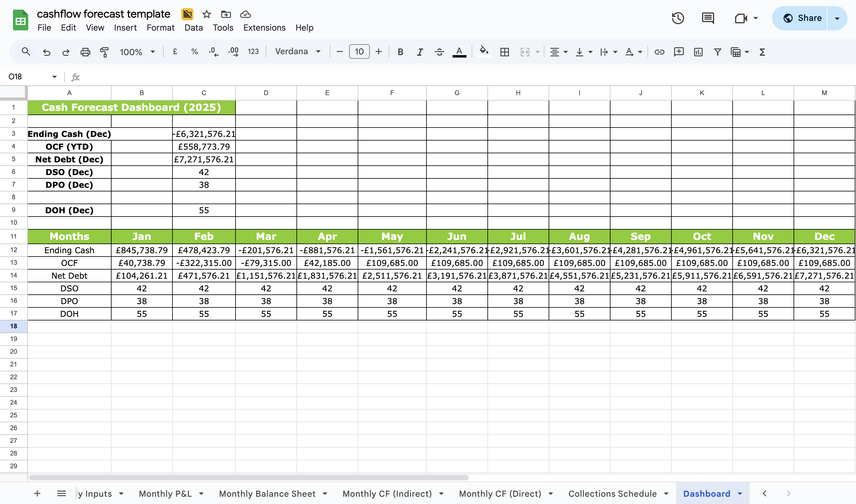
Task: Click the borders grid icon
Action: pos(505,52)
